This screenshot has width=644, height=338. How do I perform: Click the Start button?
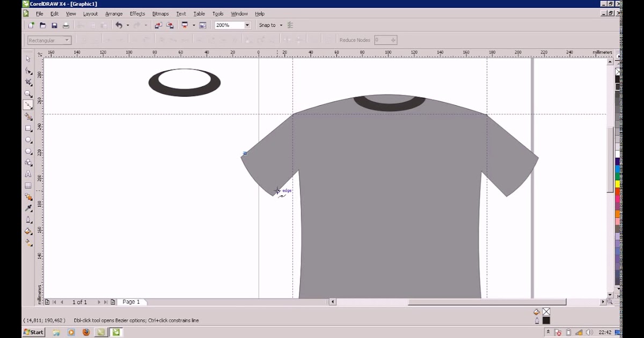click(x=34, y=332)
